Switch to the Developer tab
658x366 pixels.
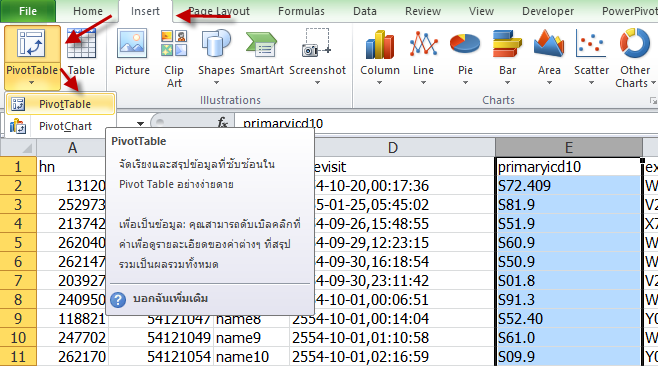pos(548,11)
